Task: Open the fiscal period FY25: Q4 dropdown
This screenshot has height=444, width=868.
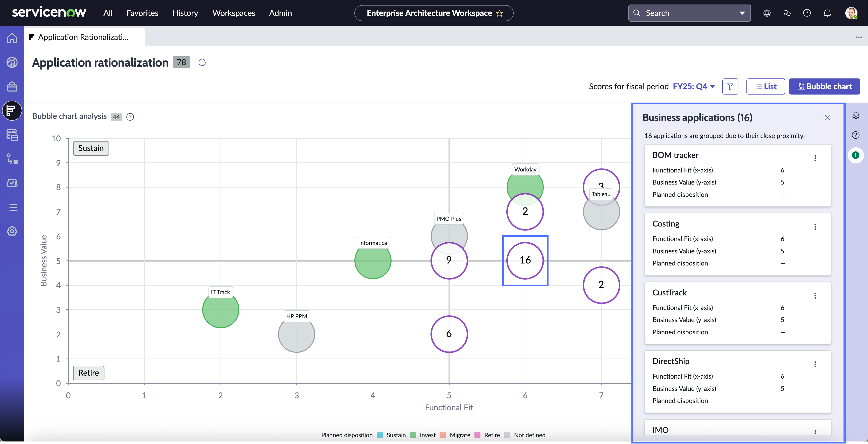Action: click(694, 86)
